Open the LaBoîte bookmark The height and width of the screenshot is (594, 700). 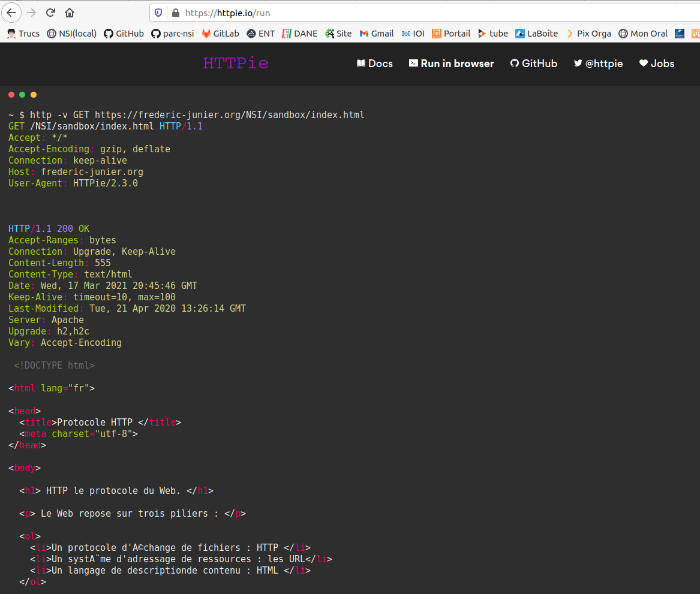537,34
